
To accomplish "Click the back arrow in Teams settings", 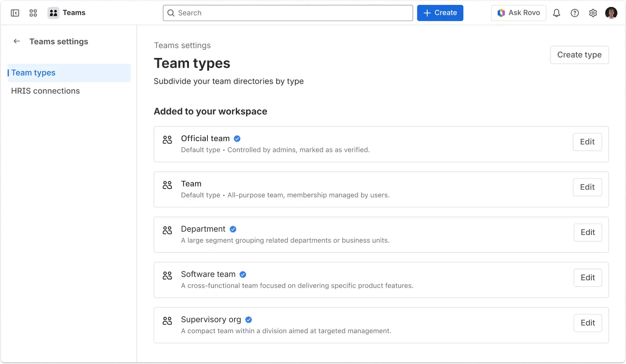I will [x=16, y=41].
